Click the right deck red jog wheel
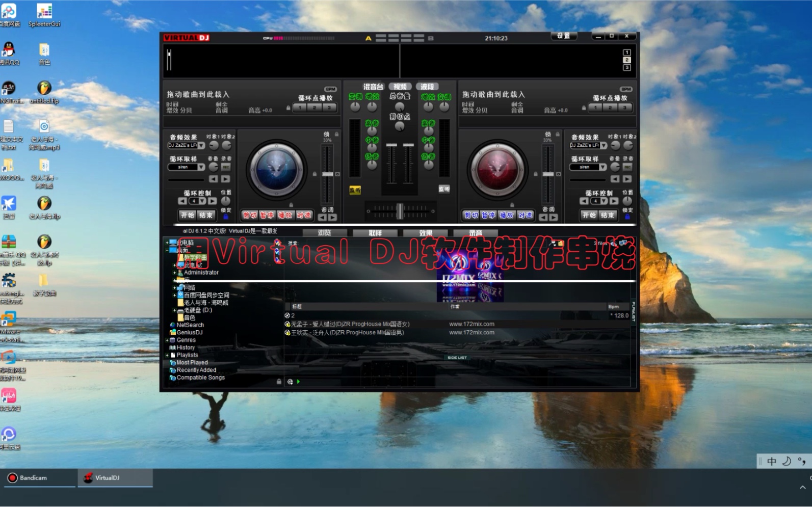Viewport: 812px width, 507px height. point(498,169)
